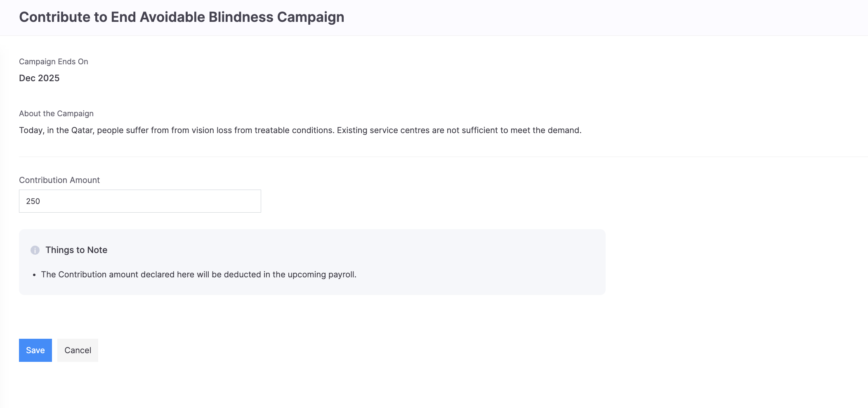This screenshot has height=408, width=868.
Task: Cancel the contribution form
Action: point(78,350)
